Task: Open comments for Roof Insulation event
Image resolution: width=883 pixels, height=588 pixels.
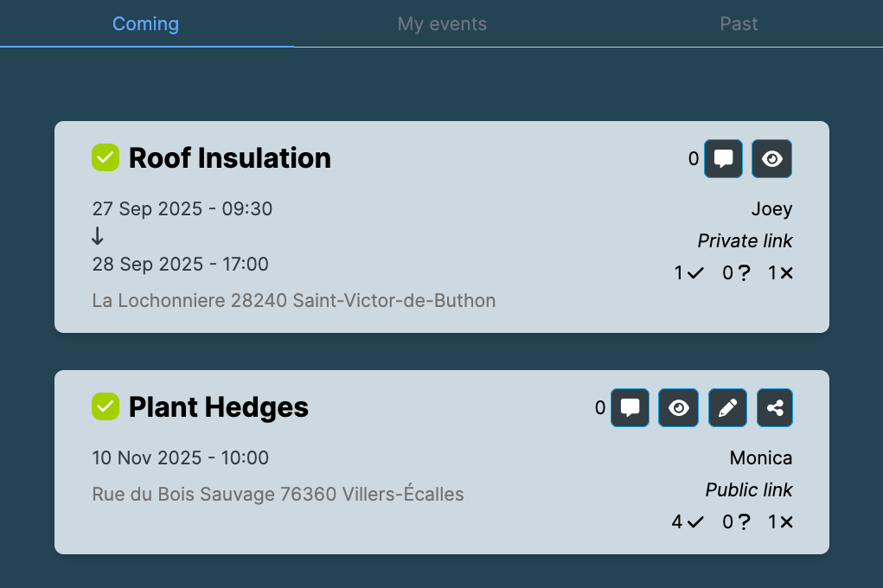Action: 723,159
